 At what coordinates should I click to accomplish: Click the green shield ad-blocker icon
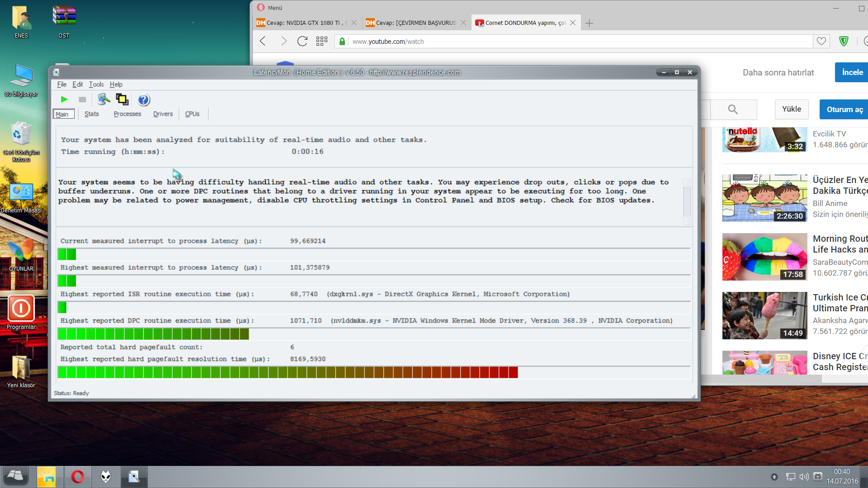click(x=844, y=42)
